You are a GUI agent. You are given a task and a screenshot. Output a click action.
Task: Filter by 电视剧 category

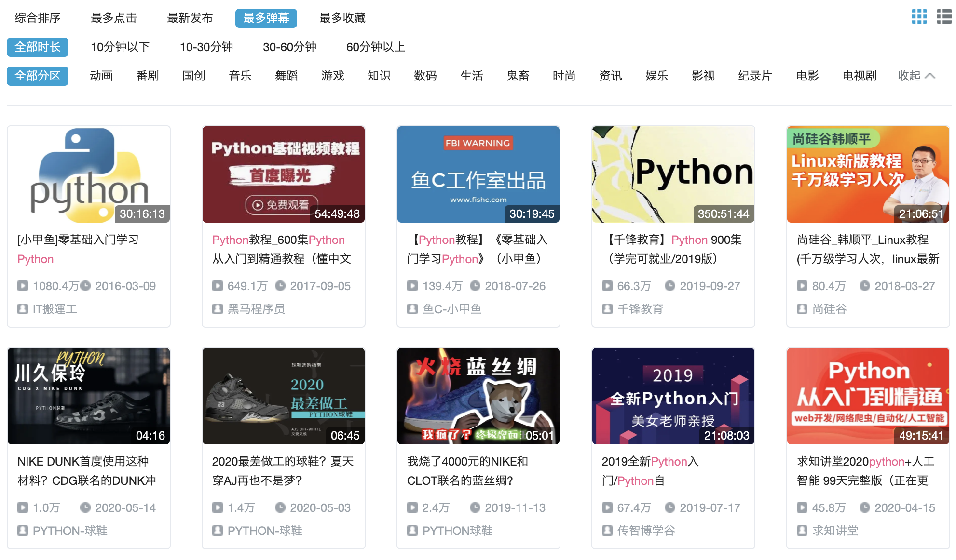click(860, 76)
